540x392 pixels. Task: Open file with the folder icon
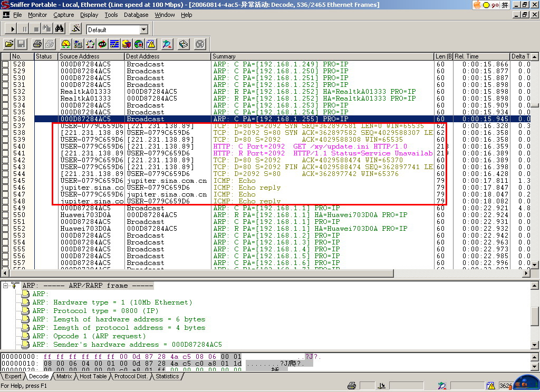click(9, 44)
